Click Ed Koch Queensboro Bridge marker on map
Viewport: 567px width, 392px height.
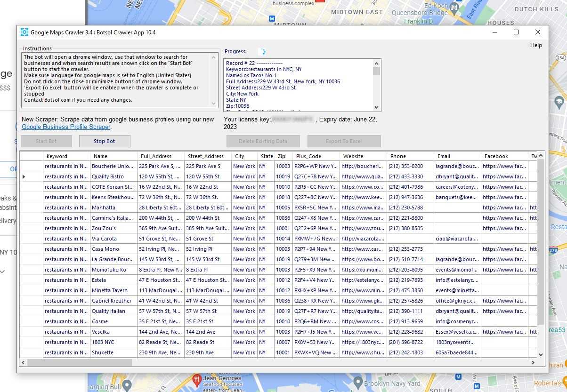pyautogui.click(x=453, y=8)
